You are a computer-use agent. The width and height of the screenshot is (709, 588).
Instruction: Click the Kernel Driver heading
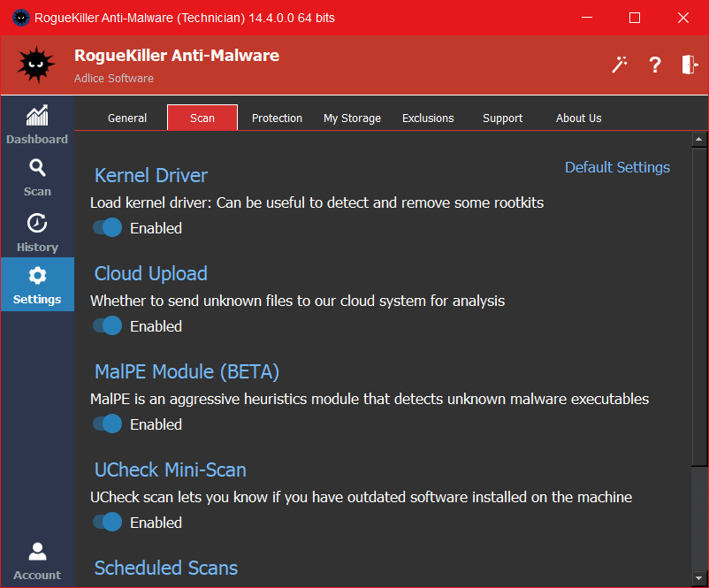pyautogui.click(x=151, y=175)
